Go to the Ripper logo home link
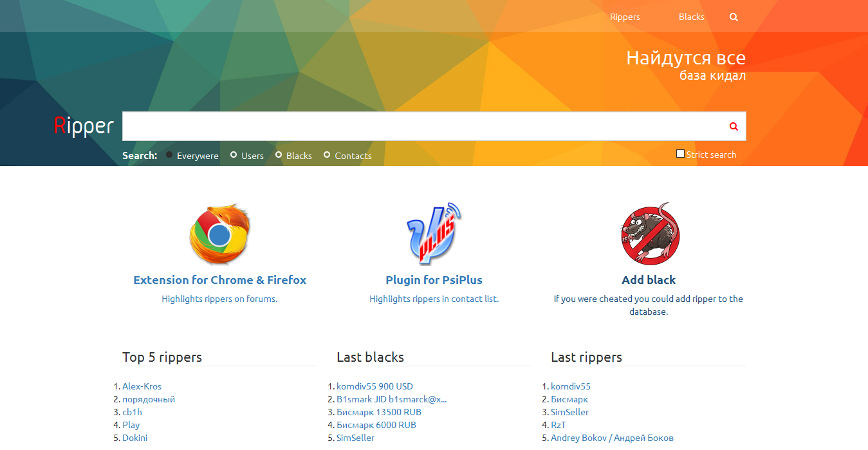 [x=84, y=126]
